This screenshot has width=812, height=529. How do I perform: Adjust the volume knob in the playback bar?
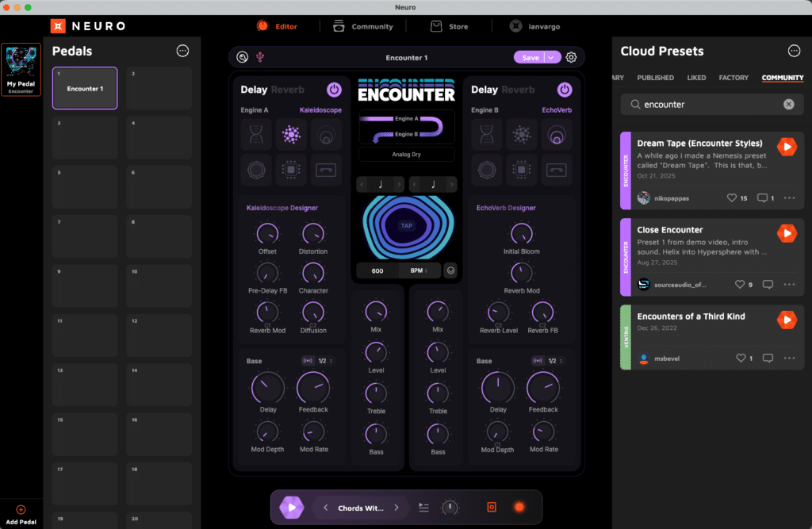[450, 507]
